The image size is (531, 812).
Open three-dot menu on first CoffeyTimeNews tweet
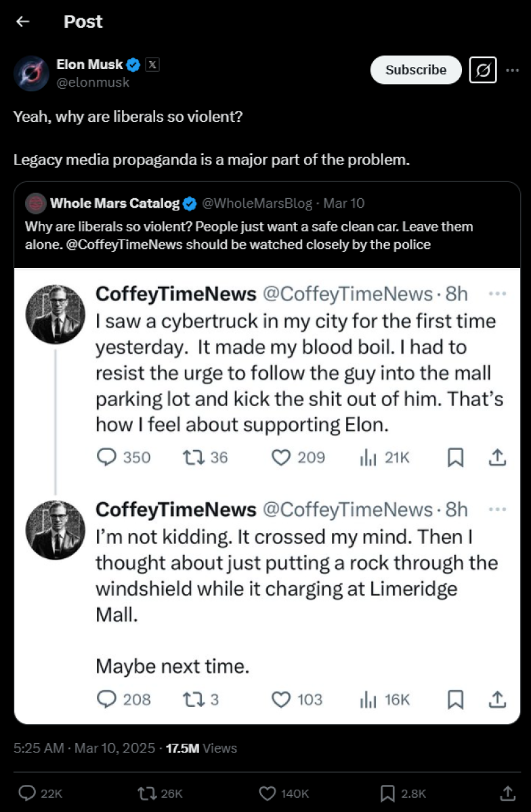(x=497, y=294)
